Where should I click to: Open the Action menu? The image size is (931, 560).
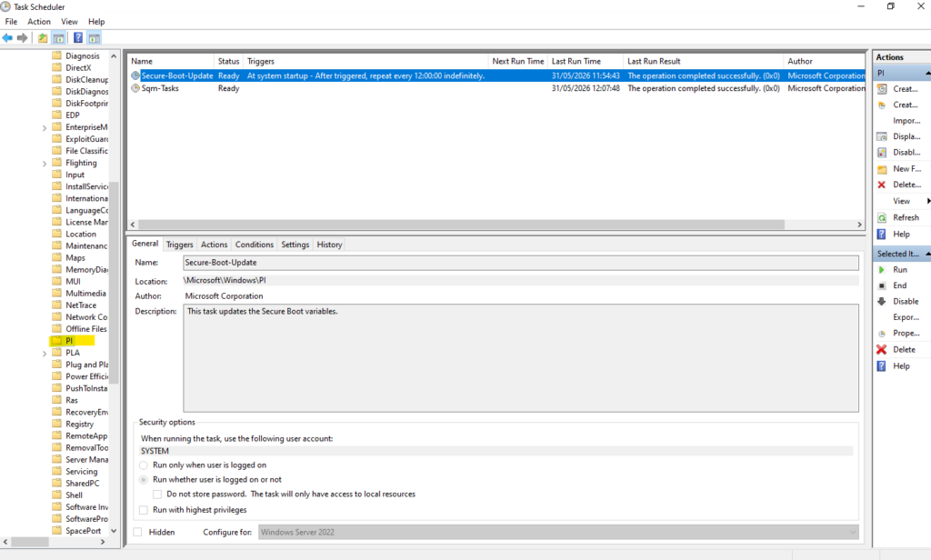[x=39, y=22]
